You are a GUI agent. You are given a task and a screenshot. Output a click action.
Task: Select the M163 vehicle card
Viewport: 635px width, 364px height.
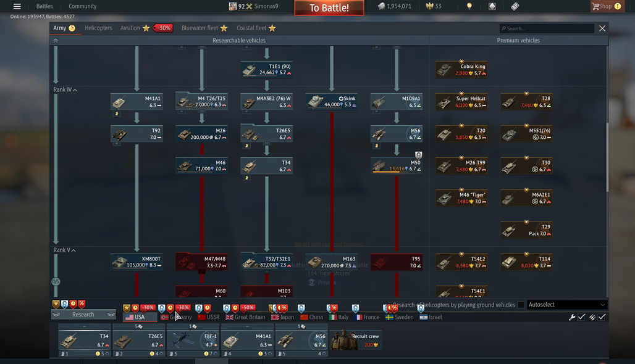(332, 262)
